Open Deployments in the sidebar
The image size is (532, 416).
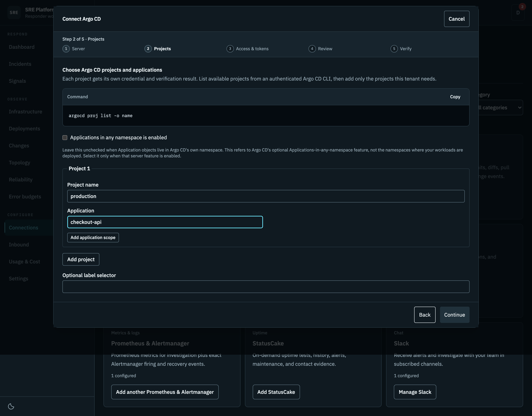[24, 129]
